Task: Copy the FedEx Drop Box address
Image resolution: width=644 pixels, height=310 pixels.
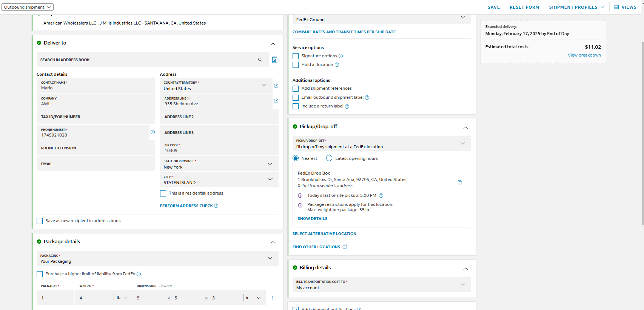Action: pos(460,182)
